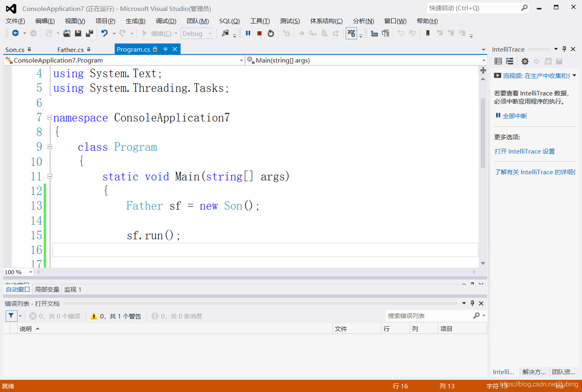Stop debugging with red square icon
Viewport: 582px width, 392px height.
coord(259,33)
